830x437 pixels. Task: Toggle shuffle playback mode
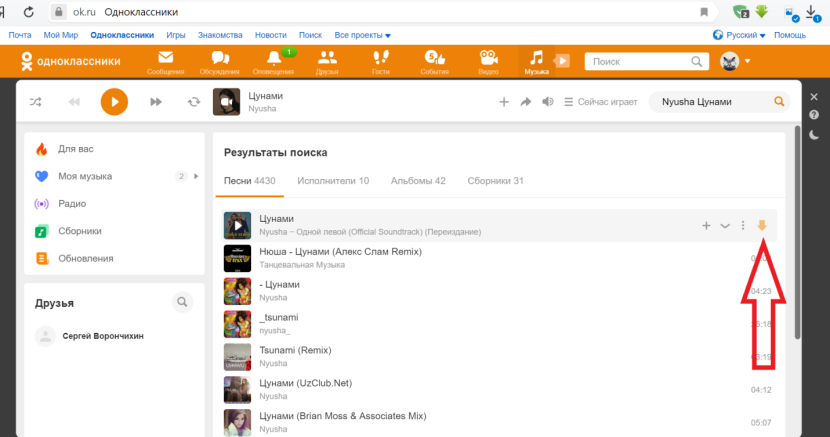coord(36,102)
